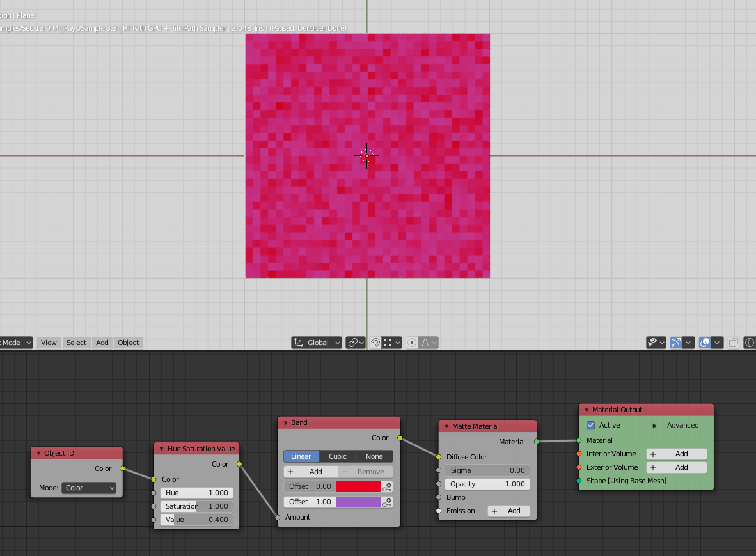The height and width of the screenshot is (556, 756).
Task: Click keyframe icon beside red color stop
Action: click(388, 486)
